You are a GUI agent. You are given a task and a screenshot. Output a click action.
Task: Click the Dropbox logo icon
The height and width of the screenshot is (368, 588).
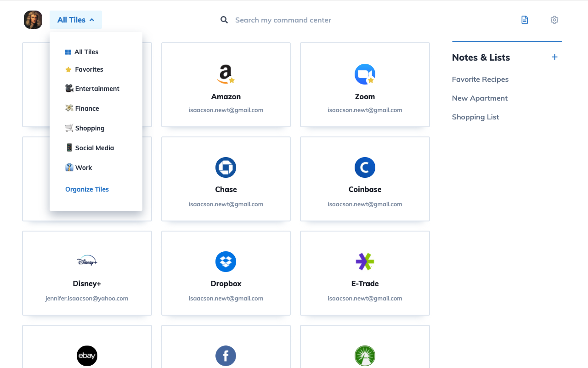[226, 261]
